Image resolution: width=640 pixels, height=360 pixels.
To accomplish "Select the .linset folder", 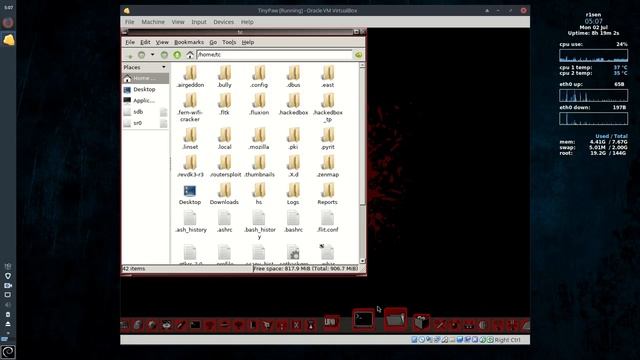I will pyautogui.click(x=190, y=139).
